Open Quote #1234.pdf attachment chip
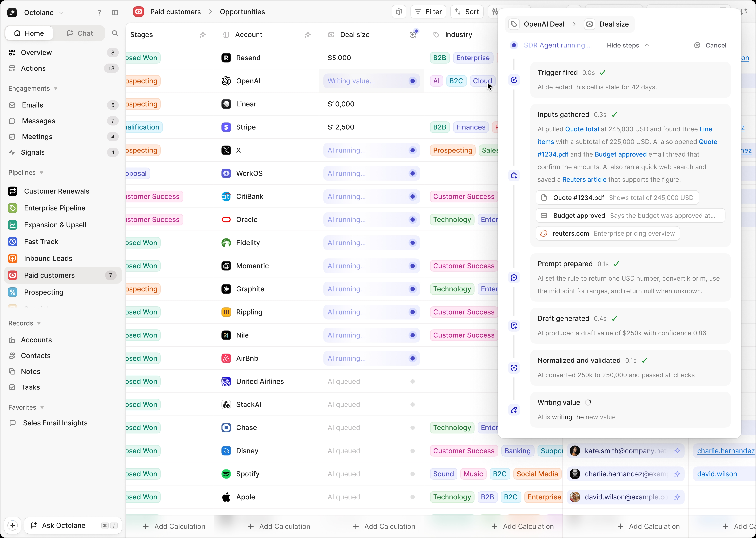 (x=617, y=198)
